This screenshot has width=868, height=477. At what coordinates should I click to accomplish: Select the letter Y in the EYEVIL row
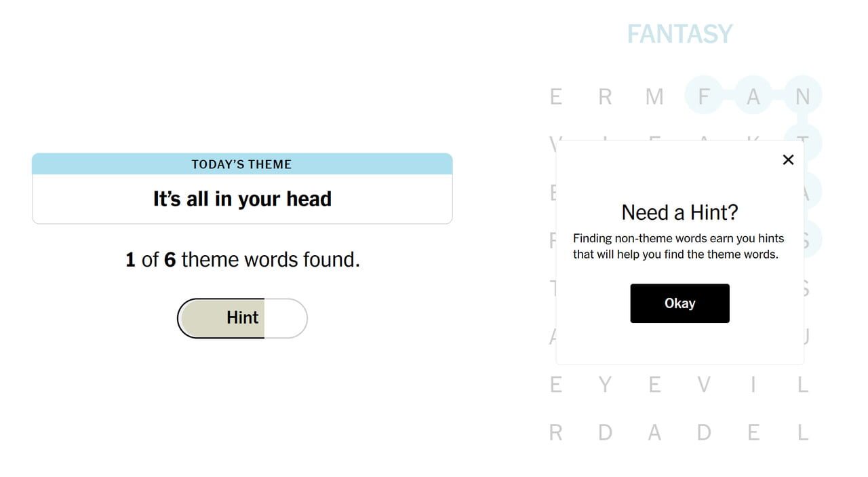604,385
